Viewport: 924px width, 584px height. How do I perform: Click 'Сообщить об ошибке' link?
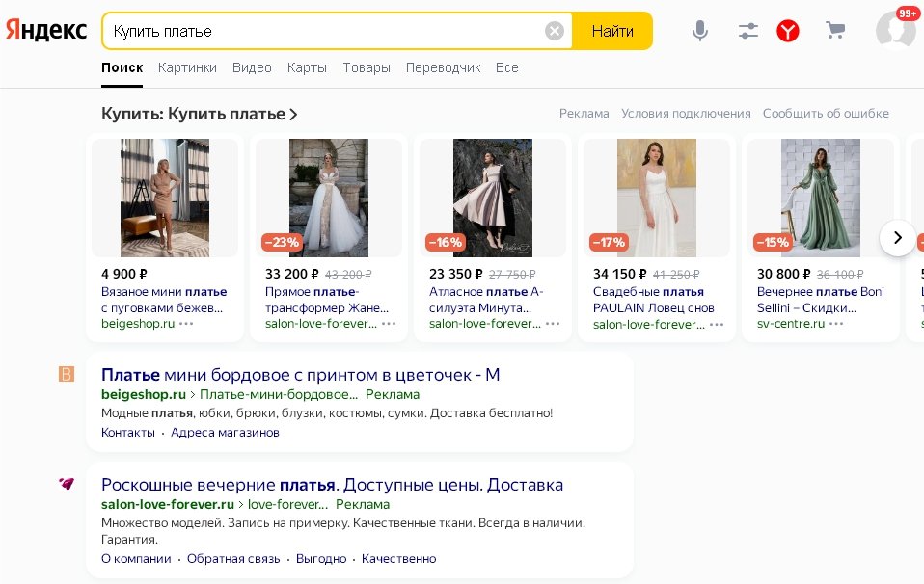[x=826, y=114]
